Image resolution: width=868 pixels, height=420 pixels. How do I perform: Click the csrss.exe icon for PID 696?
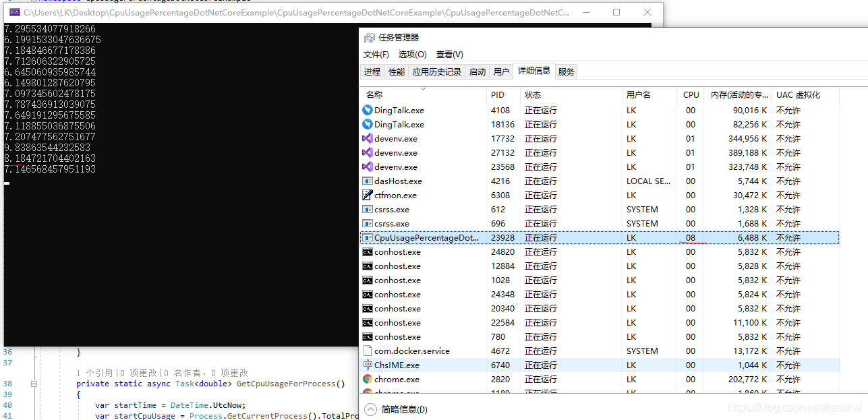point(368,223)
